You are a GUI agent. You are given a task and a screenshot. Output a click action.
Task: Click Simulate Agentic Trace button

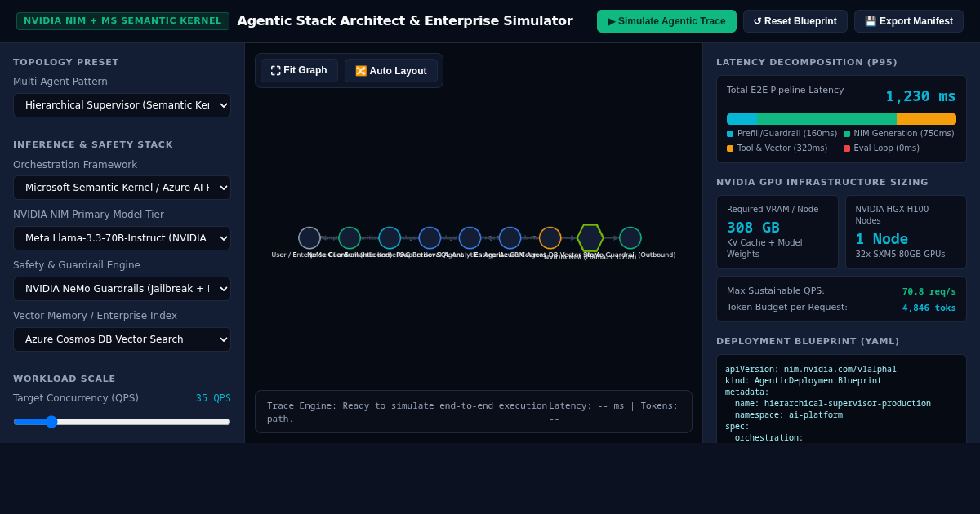[666, 21]
